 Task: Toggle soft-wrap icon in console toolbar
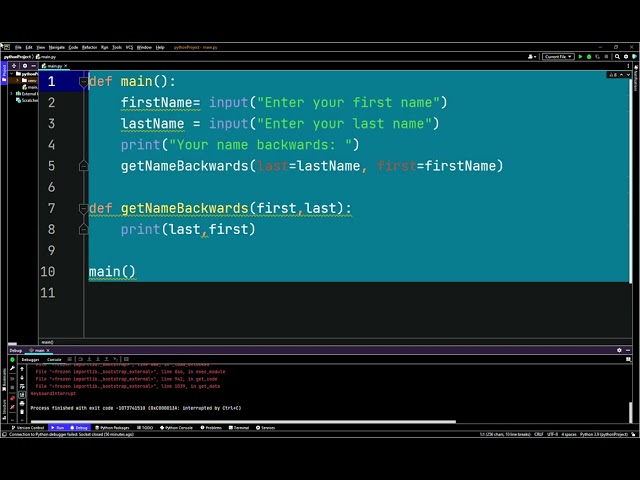coord(22,386)
